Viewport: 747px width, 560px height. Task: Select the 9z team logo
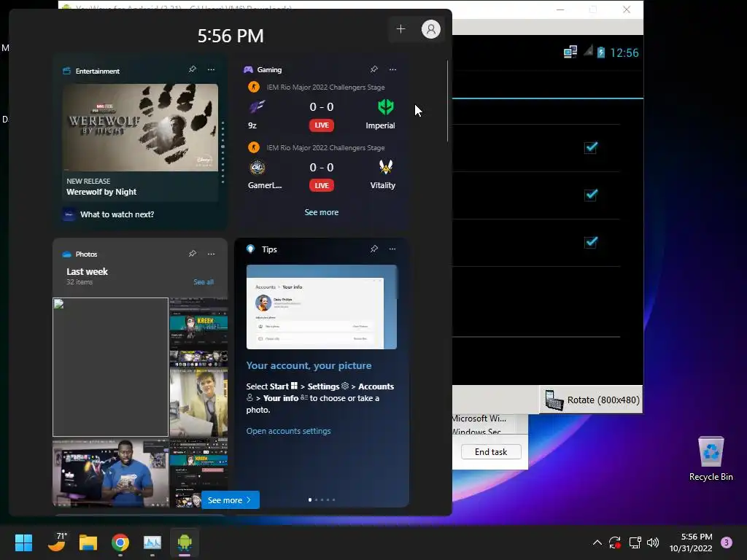256,106
